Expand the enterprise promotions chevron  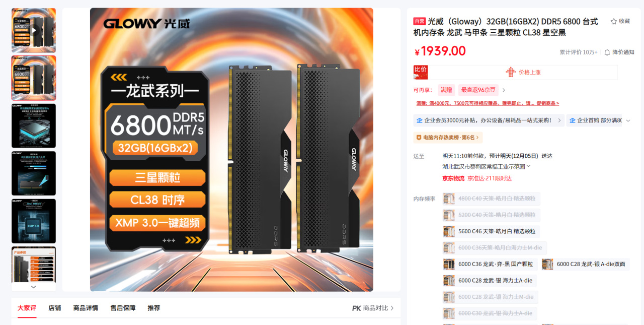pos(628,120)
